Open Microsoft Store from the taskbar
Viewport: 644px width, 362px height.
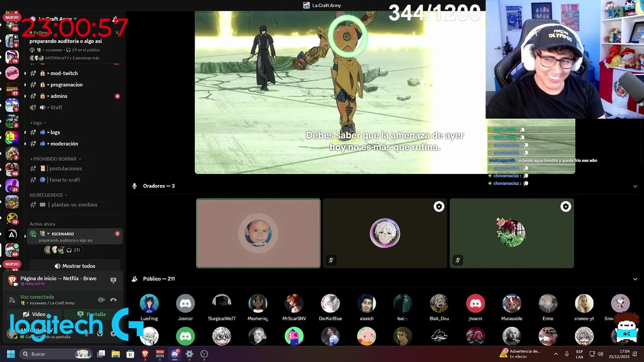pos(130,354)
